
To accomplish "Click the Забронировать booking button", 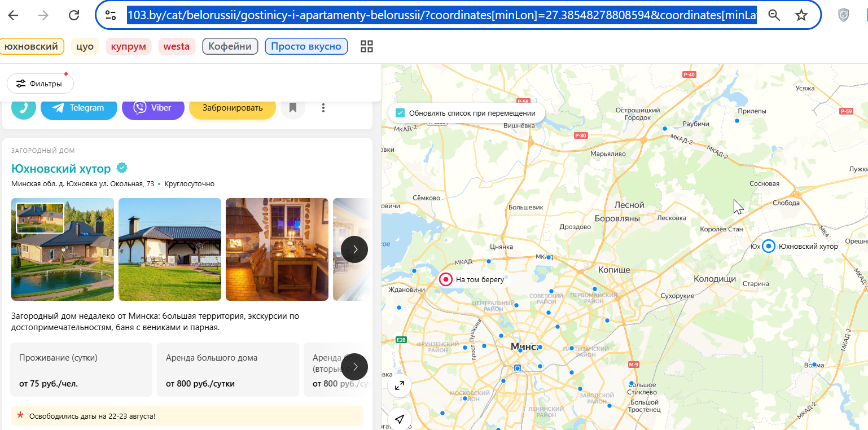I will click(233, 108).
